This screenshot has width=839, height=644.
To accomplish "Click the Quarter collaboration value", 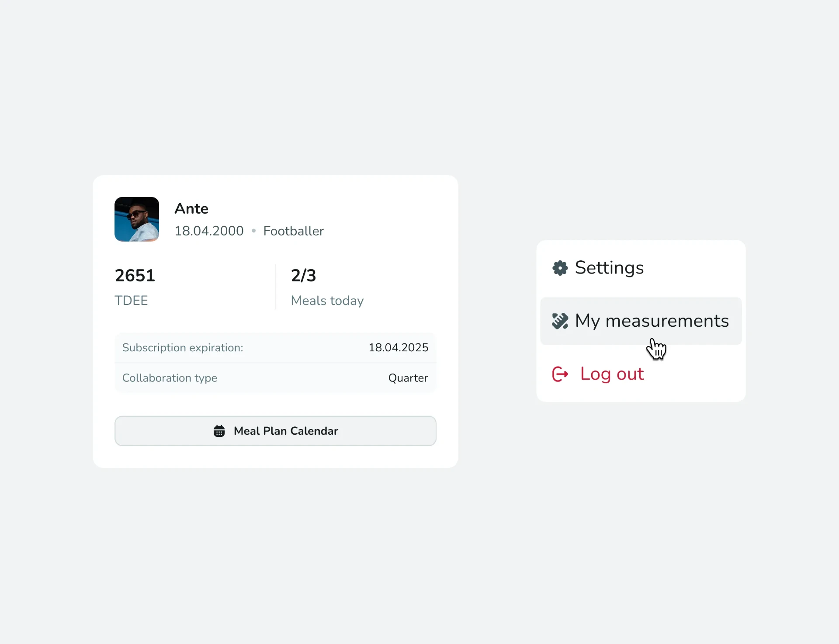I will coord(408,378).
